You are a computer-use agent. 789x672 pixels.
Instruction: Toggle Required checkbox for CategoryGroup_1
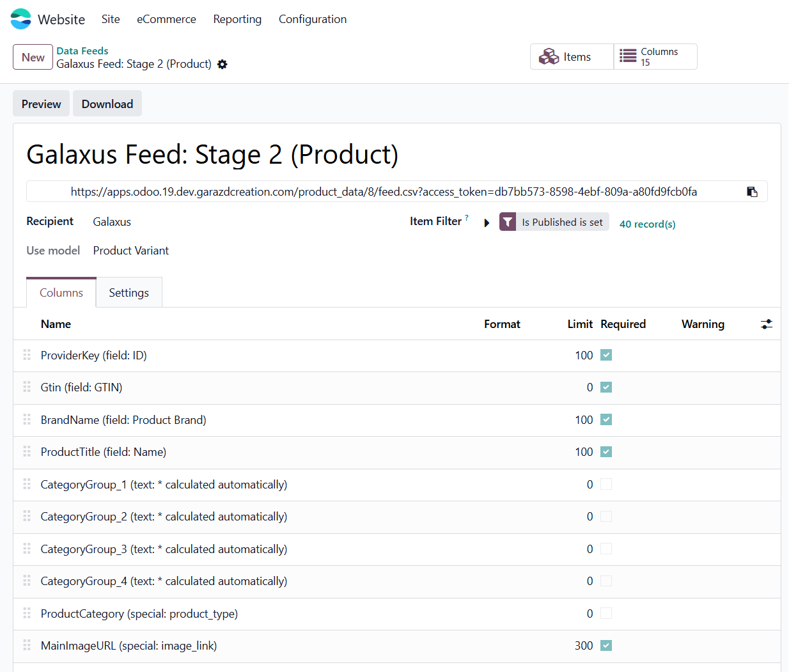tap(606, 484)
